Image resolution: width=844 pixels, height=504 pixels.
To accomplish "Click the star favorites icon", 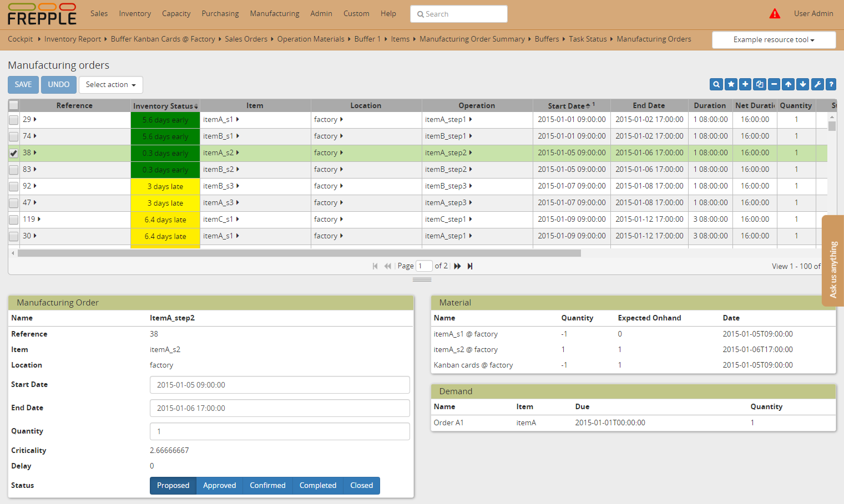I will [x=731, y=84].
